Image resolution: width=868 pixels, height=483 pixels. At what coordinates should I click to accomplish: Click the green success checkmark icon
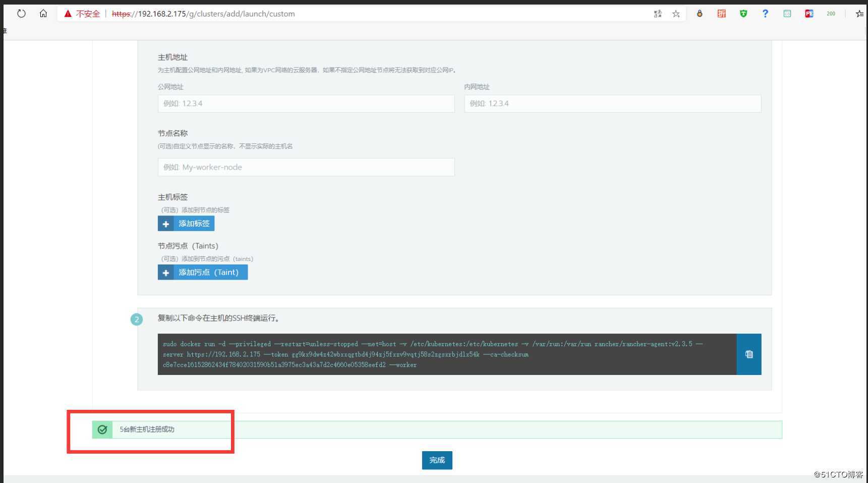[102, 430]
